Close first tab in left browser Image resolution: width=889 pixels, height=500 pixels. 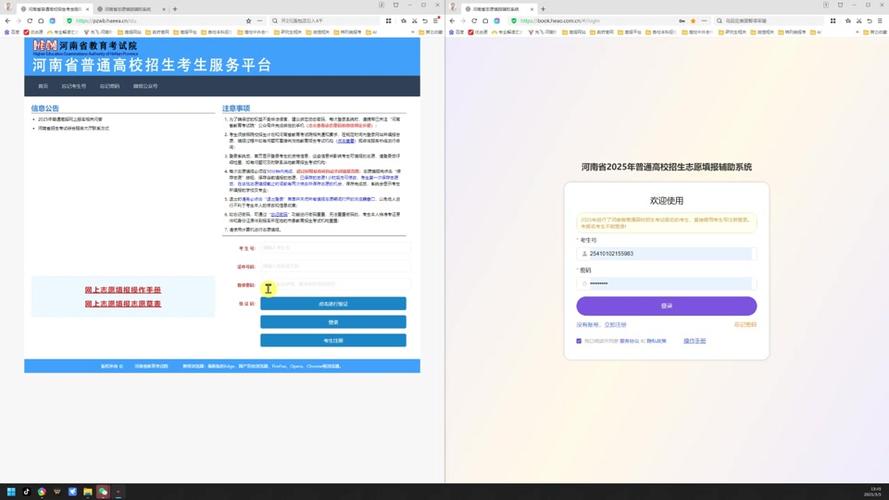click(x=87, y=9)
